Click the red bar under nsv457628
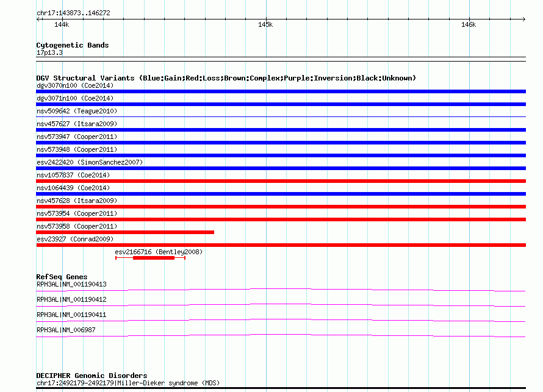This screenshot has height=392, width=543. [x=281, y=207]
